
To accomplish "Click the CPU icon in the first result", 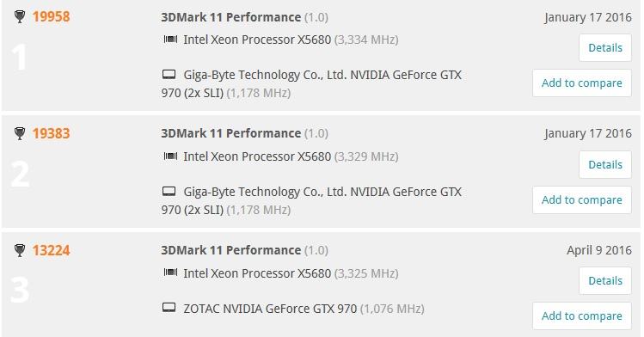I will (x=170, y=40).
